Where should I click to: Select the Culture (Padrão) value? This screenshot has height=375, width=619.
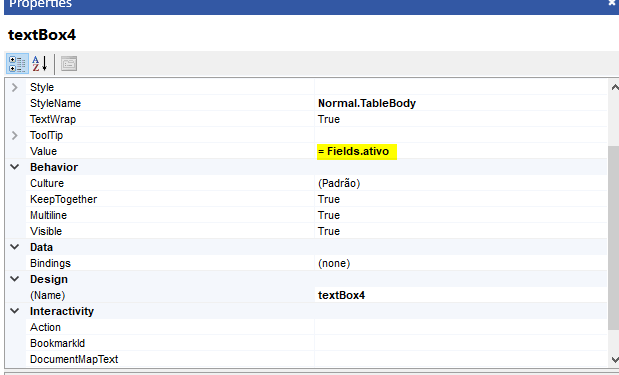pyautogui.click(x=460, y=183)
